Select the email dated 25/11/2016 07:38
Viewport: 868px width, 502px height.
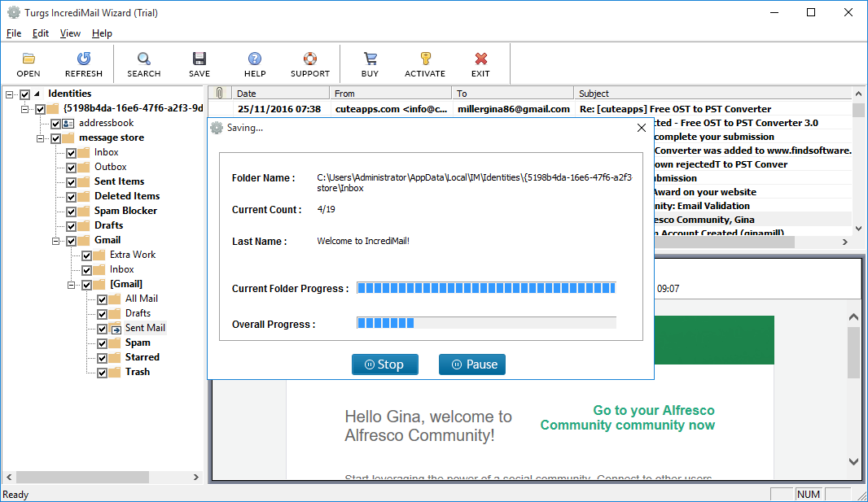530,109
